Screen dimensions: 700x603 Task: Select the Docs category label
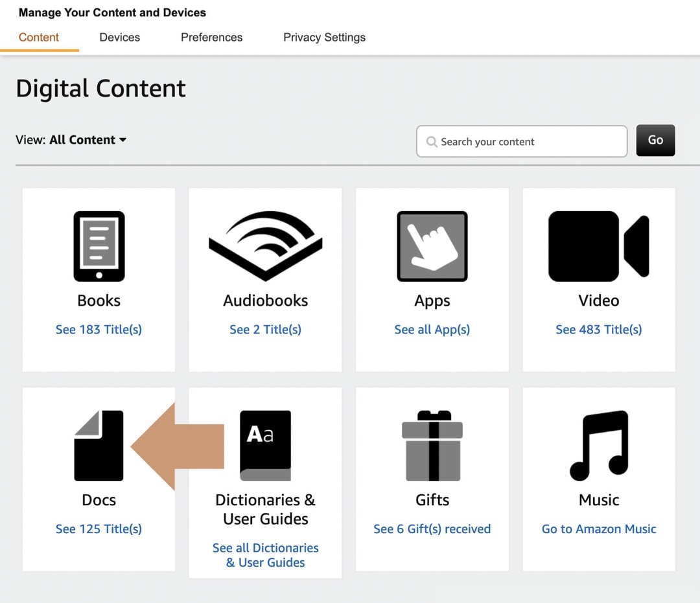coord(99,500)
